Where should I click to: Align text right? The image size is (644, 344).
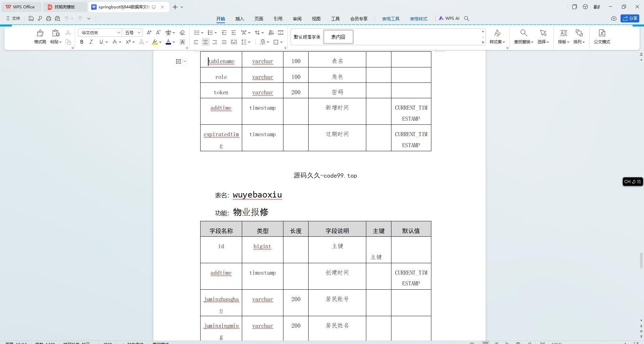215,42
